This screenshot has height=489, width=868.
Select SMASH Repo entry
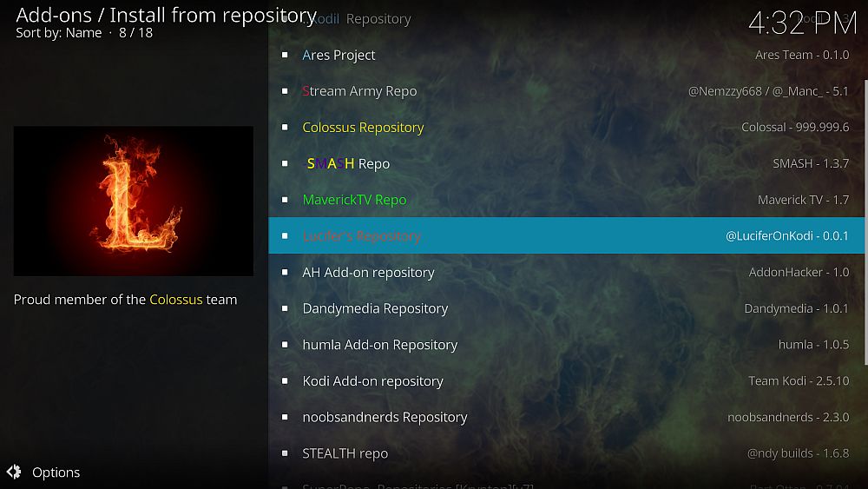[x=566, y=163]
